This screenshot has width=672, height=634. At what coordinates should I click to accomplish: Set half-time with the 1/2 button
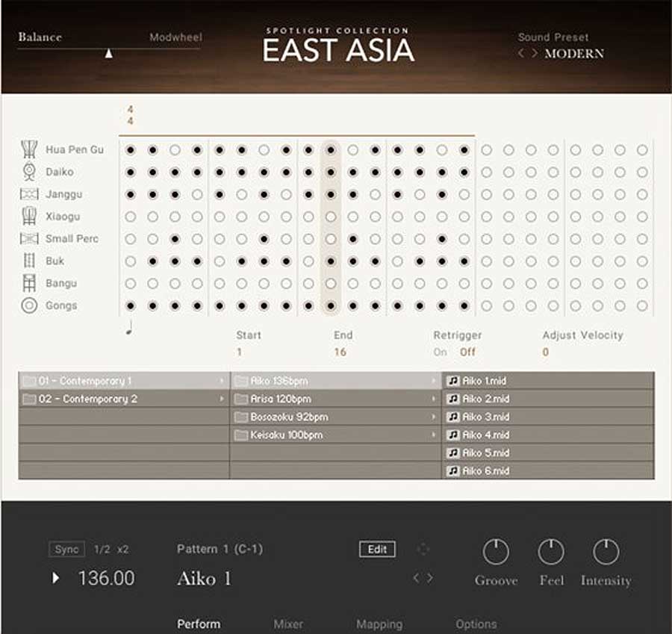point(102,549)
